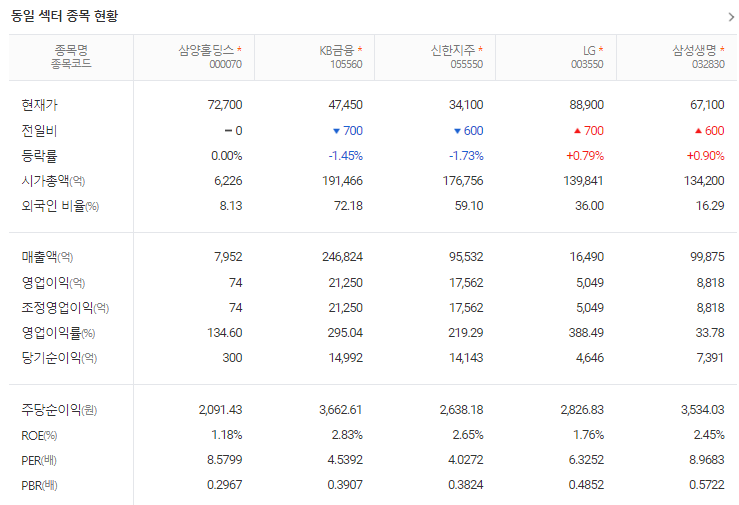This screenshot has height=505, width=739.
Task: Select market cap value 6,226
Action: (228, 180)
